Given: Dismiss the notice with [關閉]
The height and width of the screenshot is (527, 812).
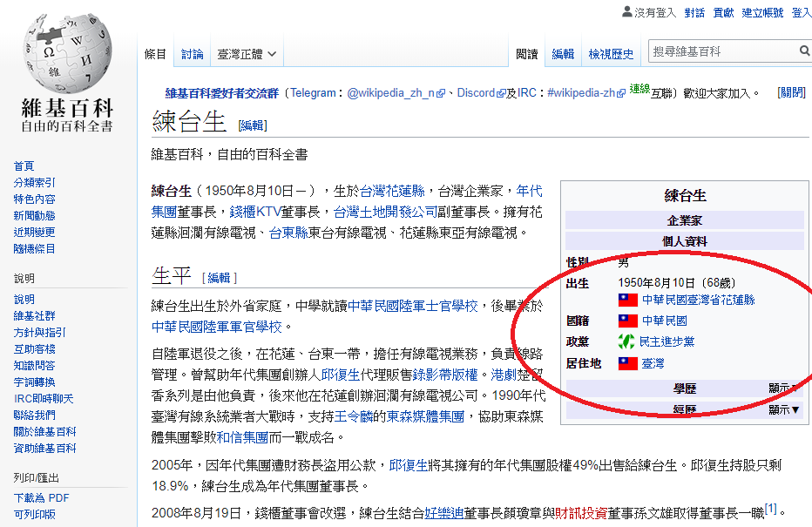Looking at the screenshot, I should pos(792,92).
